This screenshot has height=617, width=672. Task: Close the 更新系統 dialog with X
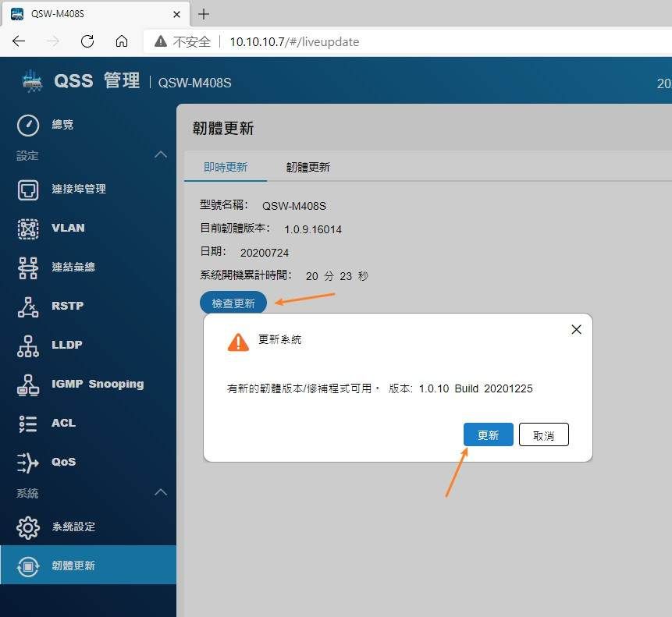pyautogui.click(x=576, y=329)
